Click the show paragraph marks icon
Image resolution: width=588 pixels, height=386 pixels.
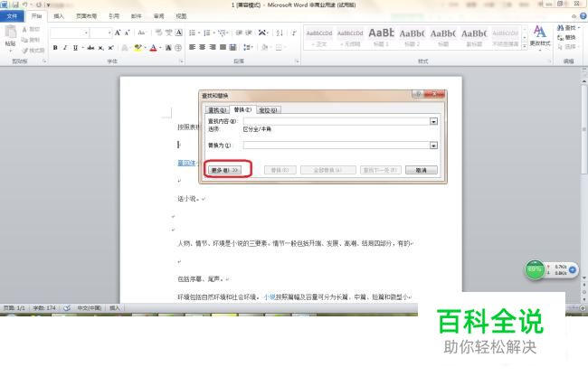[294, 33]
